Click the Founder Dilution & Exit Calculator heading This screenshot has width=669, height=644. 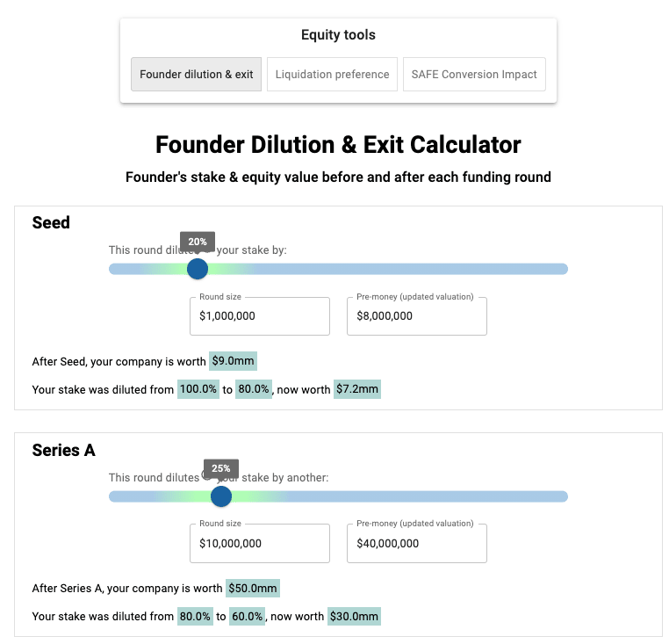(338, 145)
